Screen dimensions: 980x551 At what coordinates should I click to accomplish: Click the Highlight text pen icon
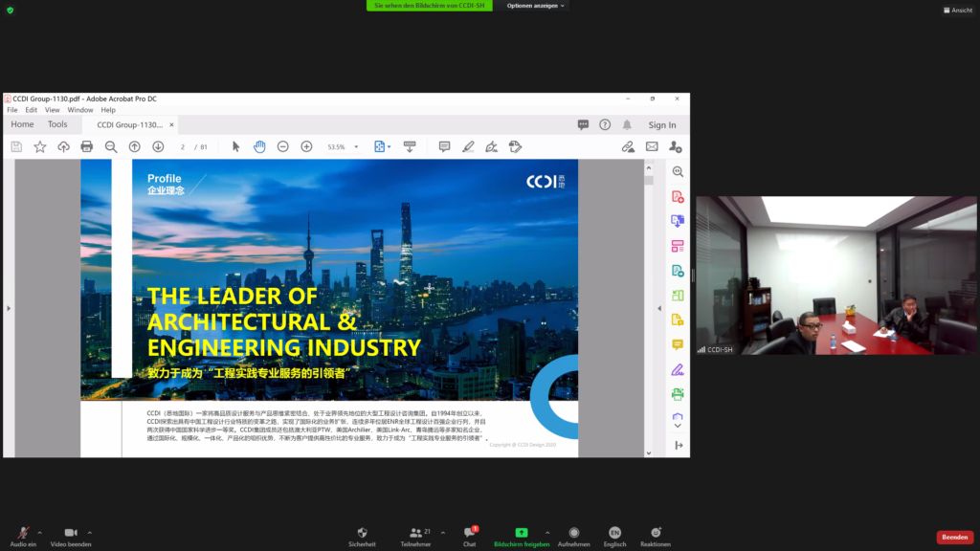(x=468, y=146)
